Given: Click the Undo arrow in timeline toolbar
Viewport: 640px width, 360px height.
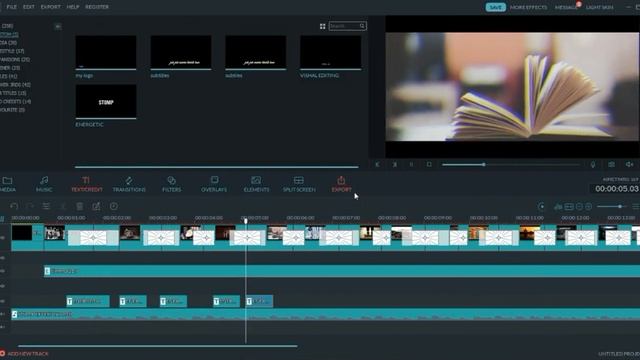Looking at the screenshot, I should click(14, 206).
